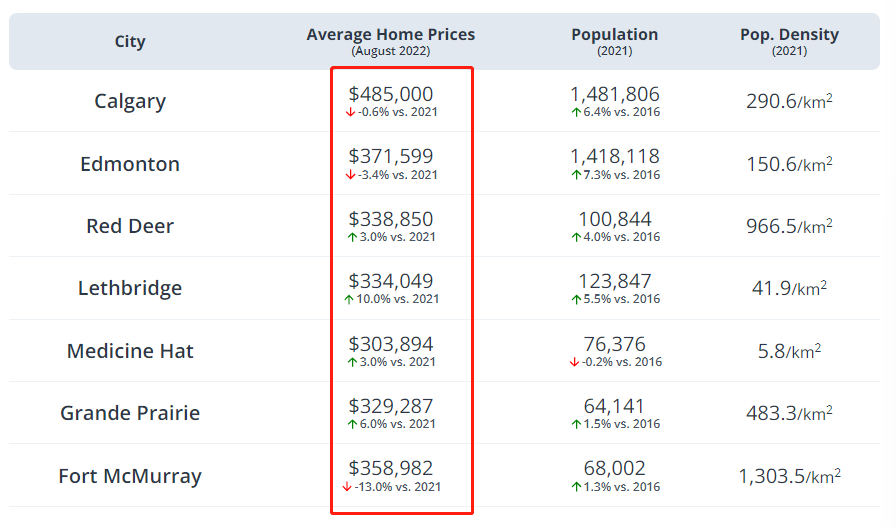Click the green up arrow under Grande Prairie's $329,287
896x528 pixels.
point(352,424)
